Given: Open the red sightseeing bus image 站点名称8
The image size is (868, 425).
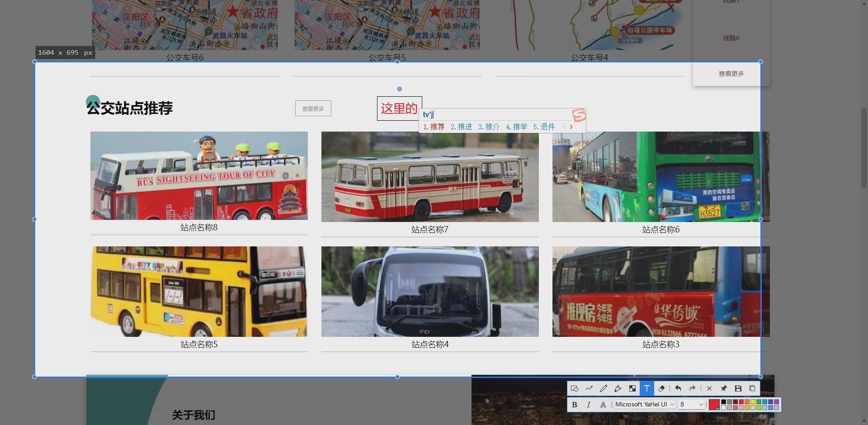Looking at the screenshot, I should 199,176.
